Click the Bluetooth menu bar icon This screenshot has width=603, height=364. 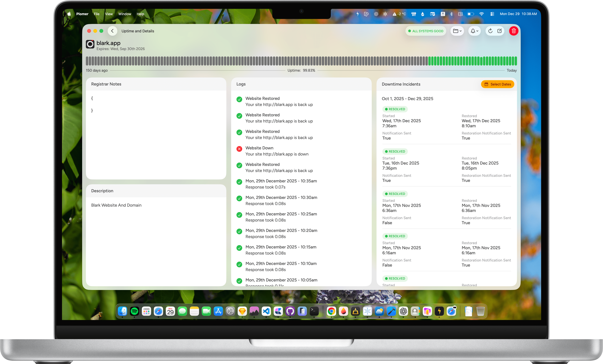coord(451,14)
